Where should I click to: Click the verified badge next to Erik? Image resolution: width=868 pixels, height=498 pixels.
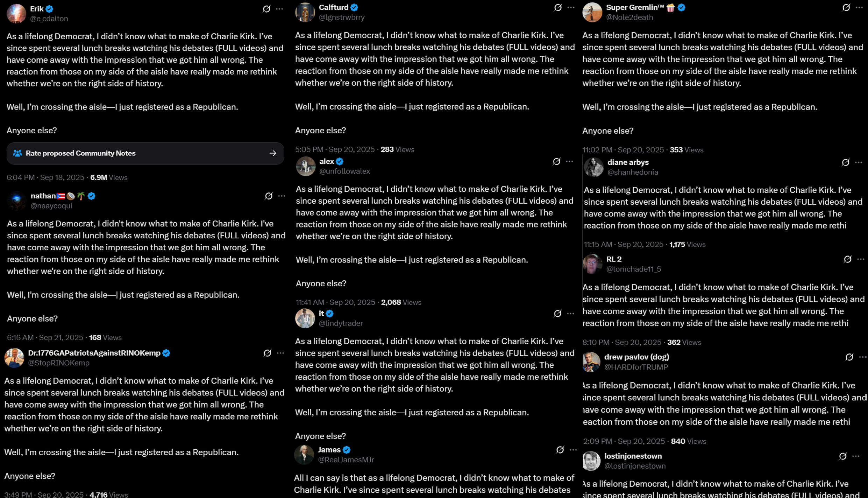(x=50, y=9)
